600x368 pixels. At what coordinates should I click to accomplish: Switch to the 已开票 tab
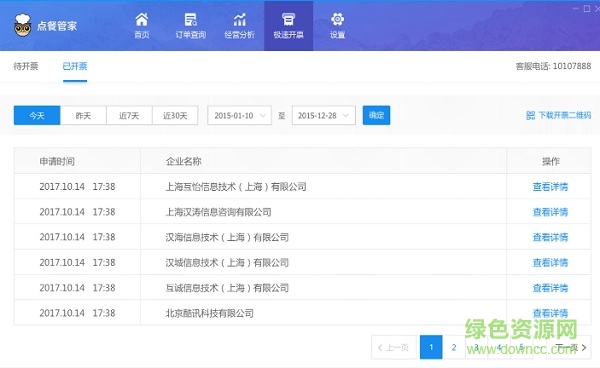tap(75, 66)
